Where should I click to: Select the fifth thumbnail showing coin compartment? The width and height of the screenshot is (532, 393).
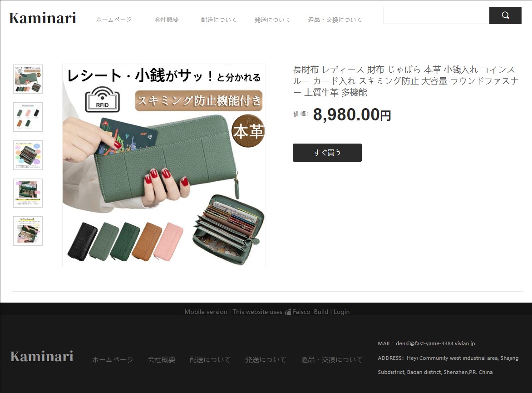tap(28, 231)
